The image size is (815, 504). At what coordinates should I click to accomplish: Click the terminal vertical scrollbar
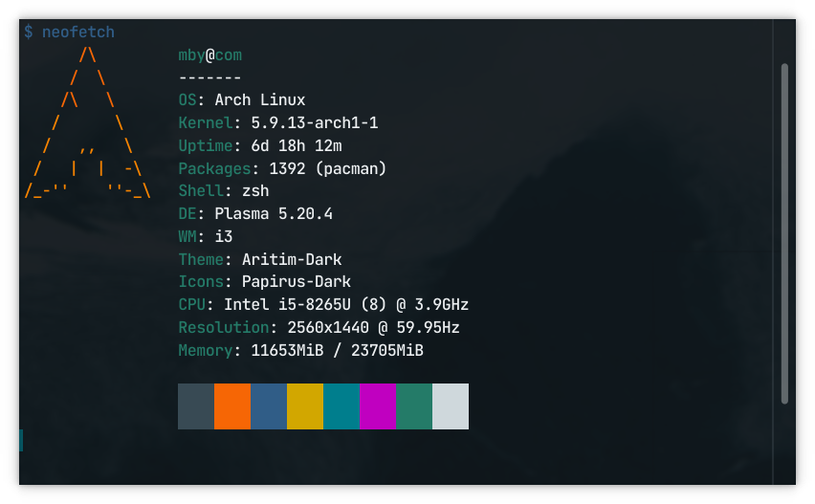point(784,233)
